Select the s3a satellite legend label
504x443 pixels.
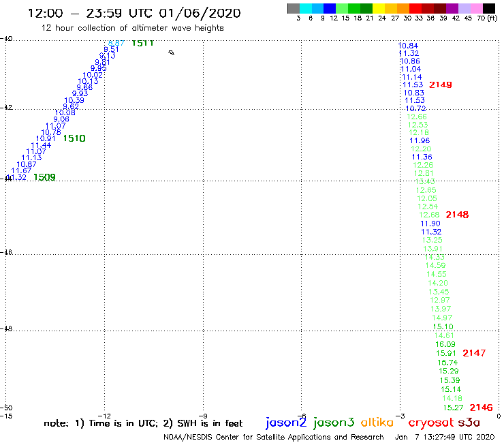pos(469,423)
